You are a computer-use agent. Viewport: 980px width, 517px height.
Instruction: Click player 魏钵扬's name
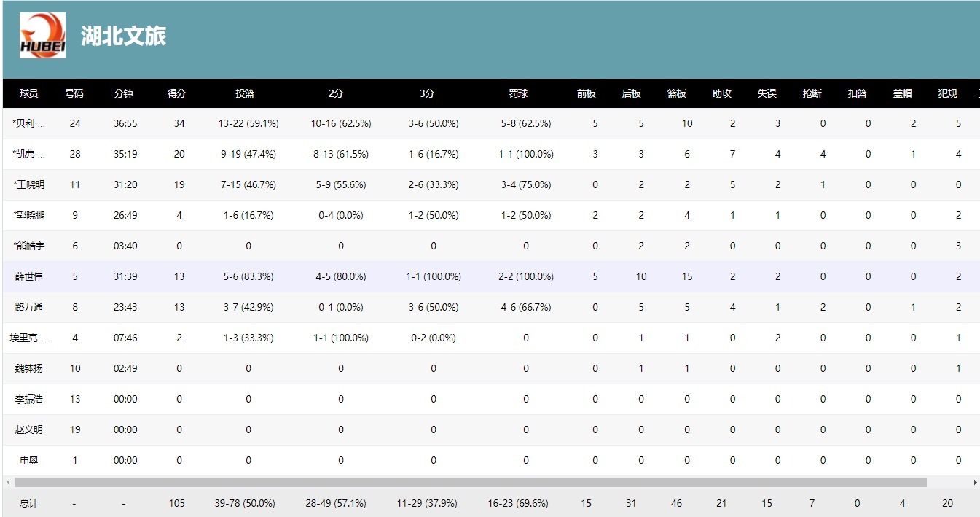tap(29, 368)
